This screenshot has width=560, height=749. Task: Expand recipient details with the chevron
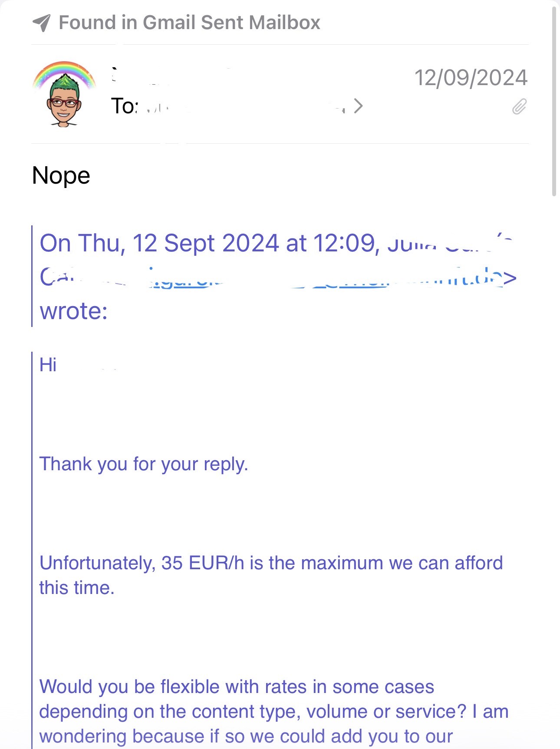pos(358,106)
